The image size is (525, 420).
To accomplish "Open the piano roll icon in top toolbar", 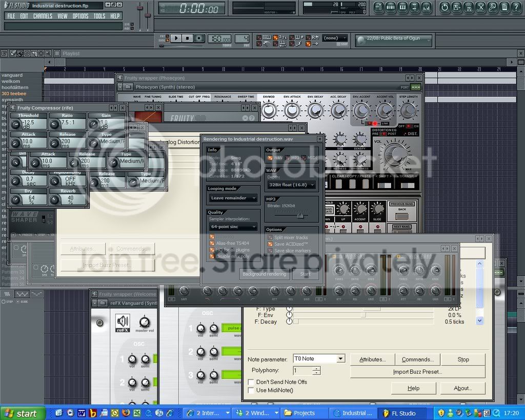I will [403, 7].
